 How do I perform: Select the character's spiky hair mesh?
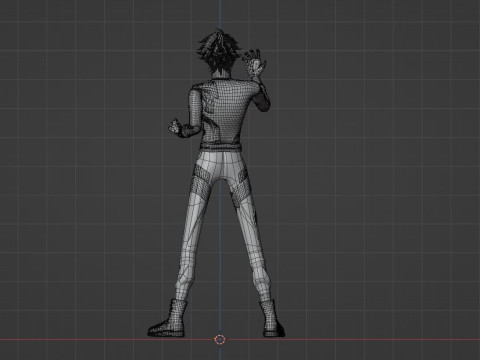218,51
